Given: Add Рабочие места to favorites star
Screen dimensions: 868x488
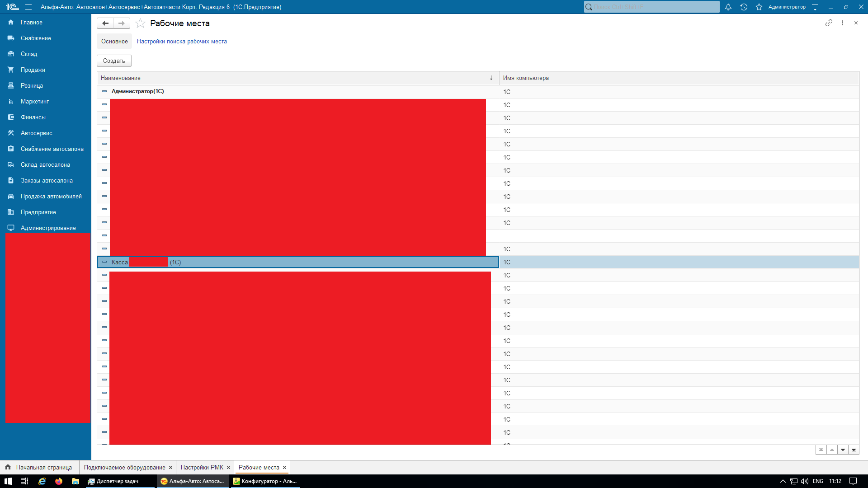Looking at the screenshot, I should 141,23.
